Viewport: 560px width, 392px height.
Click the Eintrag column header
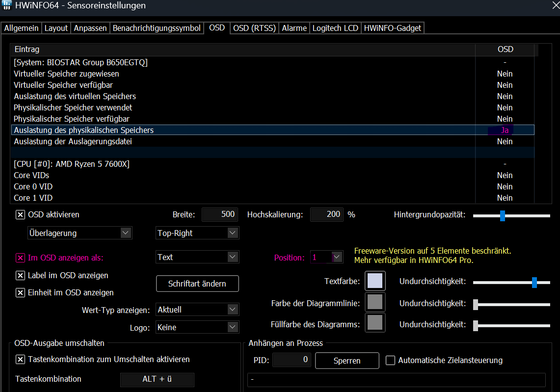(243, 50)
